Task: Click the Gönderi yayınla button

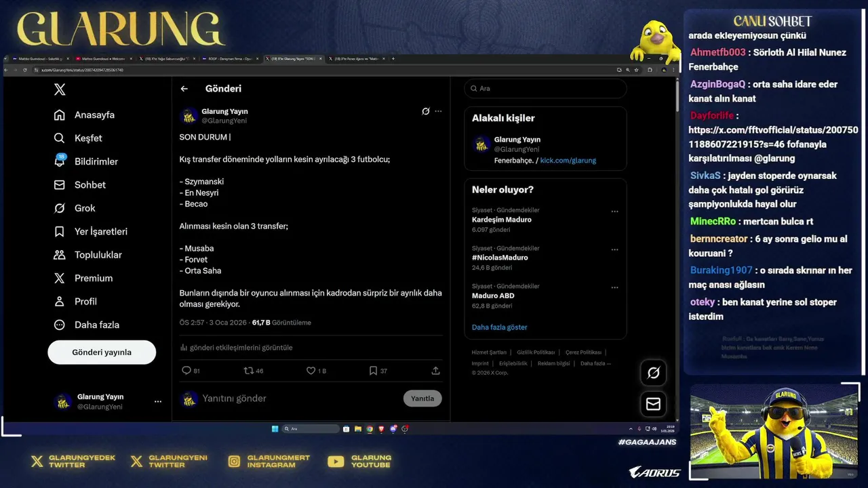Action: [102, 352]
